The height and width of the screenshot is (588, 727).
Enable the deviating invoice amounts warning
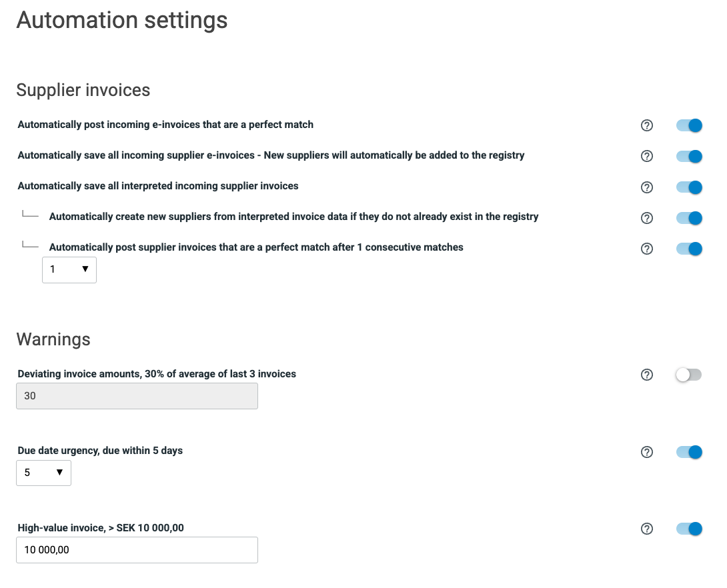(689, 375)
